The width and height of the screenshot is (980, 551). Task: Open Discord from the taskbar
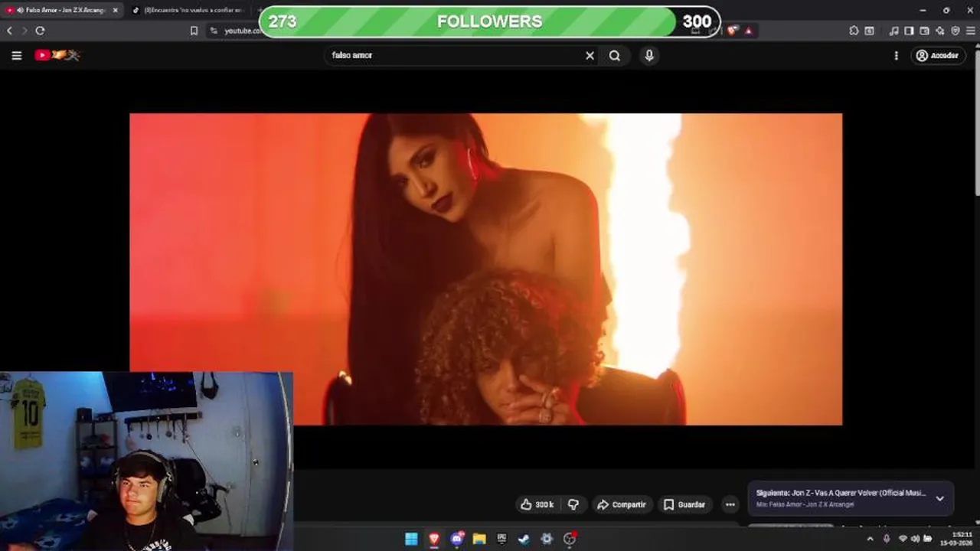click(457, 539)
